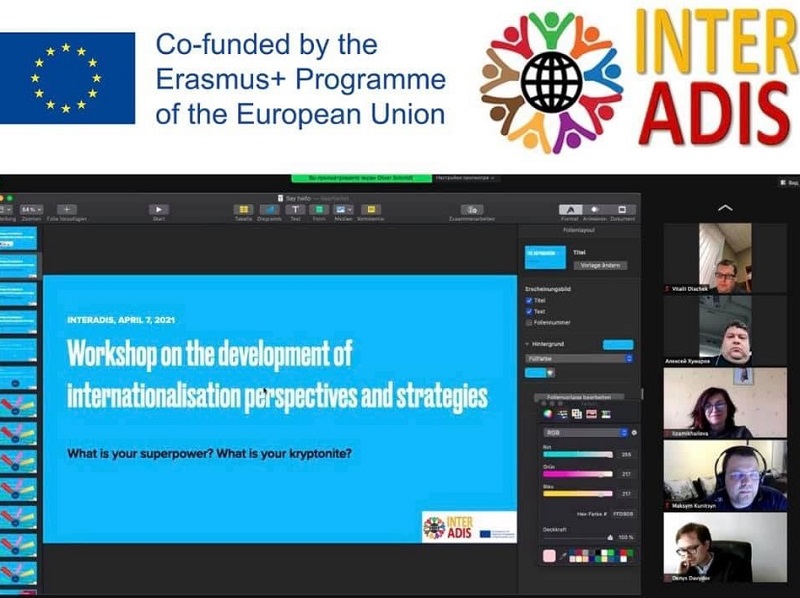Click the green macOS fullscreen window button
This screenshot has width=800, height=598.
click(10, 197)
